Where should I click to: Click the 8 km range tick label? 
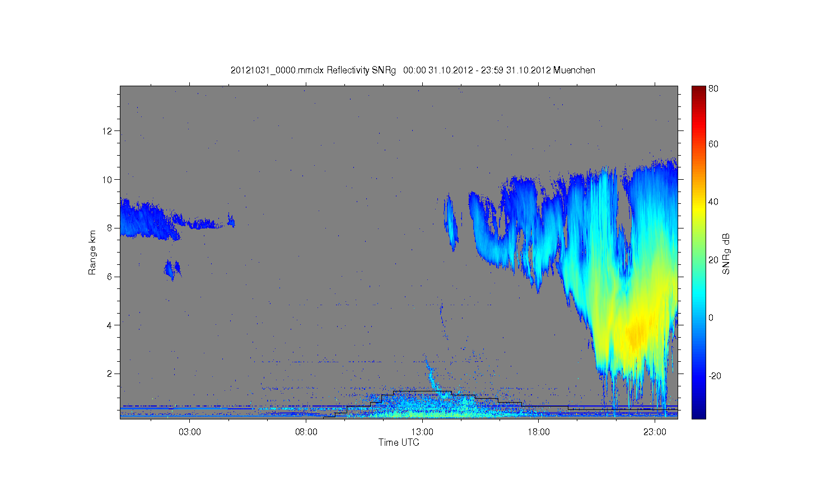click(x=110, y=228)
